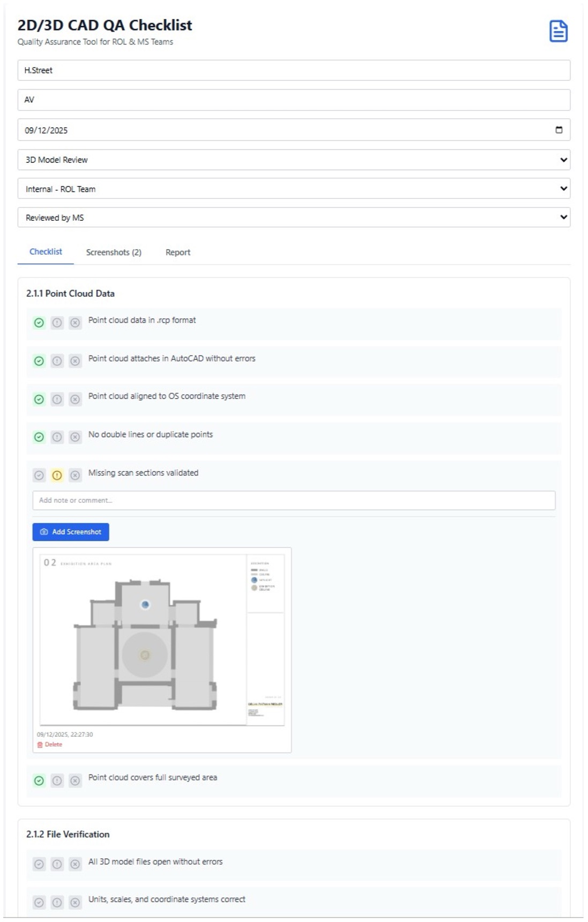This screenshot has height=922, width=588.
Task: Warning icon for 'No double lines or duplicate points'
Action: click(57, 437)
